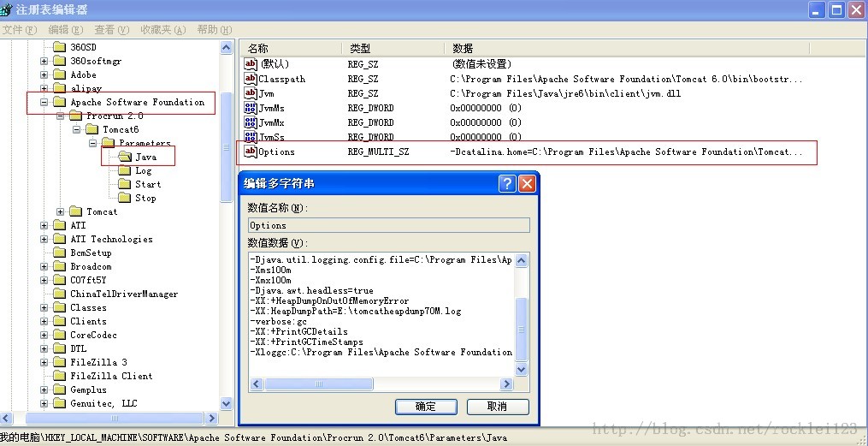Confirm with the 确定 button

[426, 406]
